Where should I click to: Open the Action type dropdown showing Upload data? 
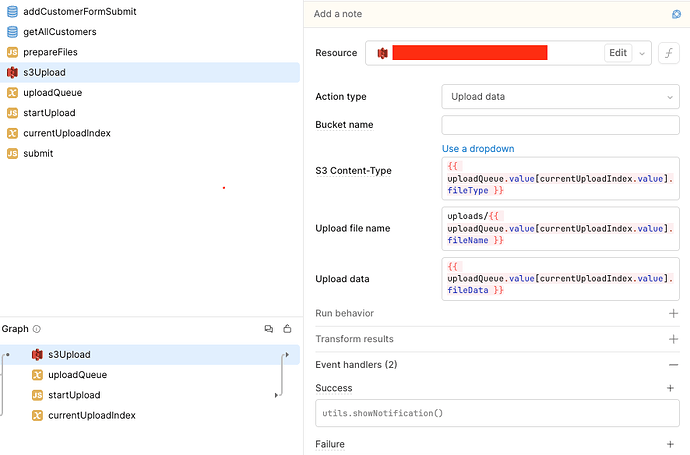click(560, 97)
